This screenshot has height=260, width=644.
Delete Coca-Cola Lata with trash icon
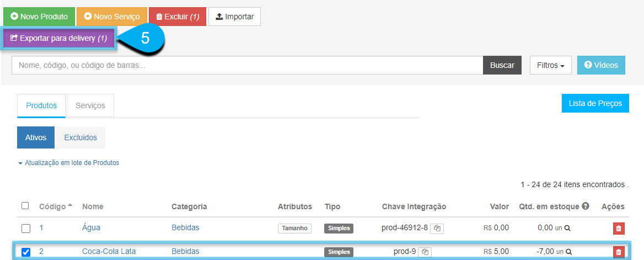[619, 252]
